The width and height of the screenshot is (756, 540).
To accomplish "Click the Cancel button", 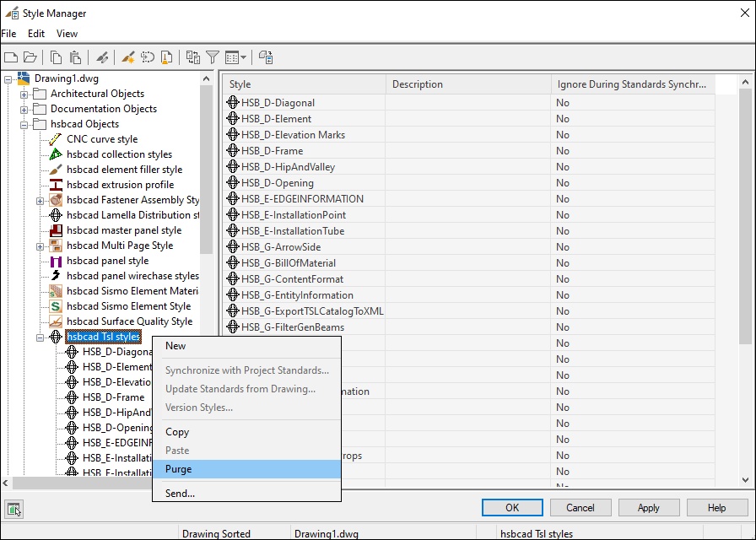I will [580, 508].
